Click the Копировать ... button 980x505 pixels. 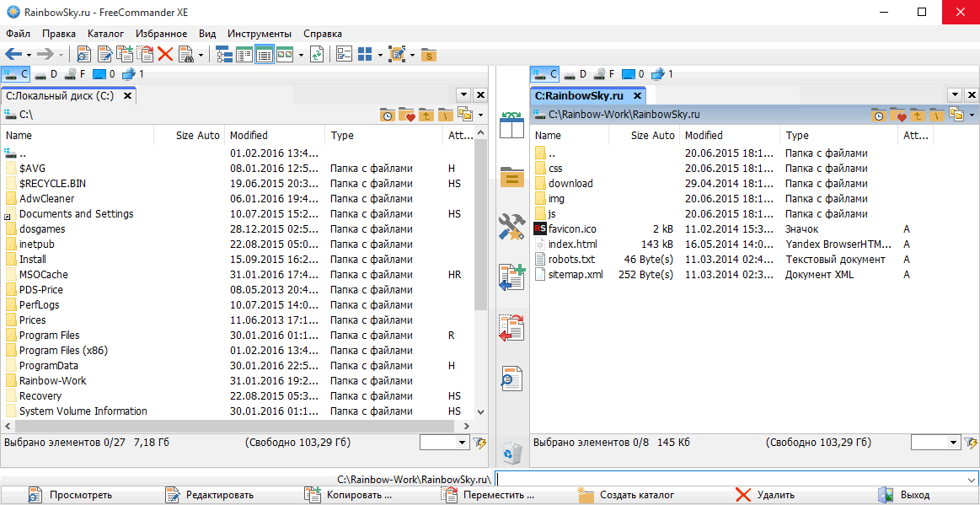coord(347,496)
